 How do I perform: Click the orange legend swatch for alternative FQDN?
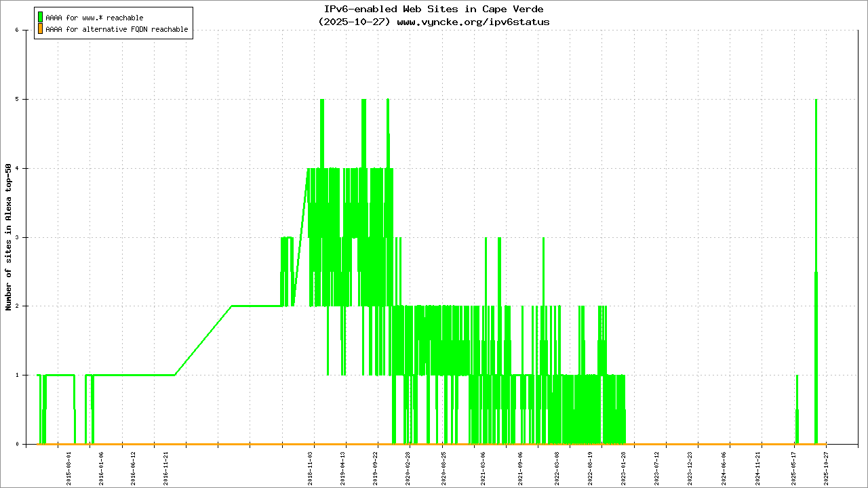[x=40, y=29]
